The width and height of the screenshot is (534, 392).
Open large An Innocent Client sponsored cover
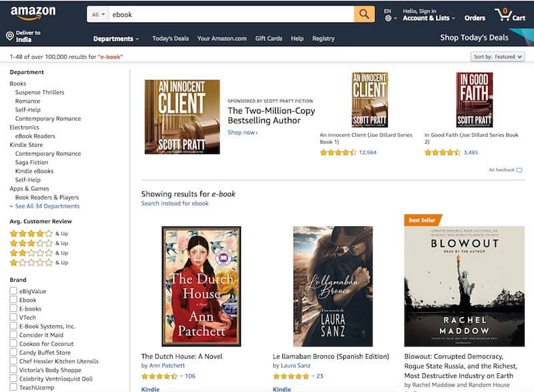tap(182, 117)
